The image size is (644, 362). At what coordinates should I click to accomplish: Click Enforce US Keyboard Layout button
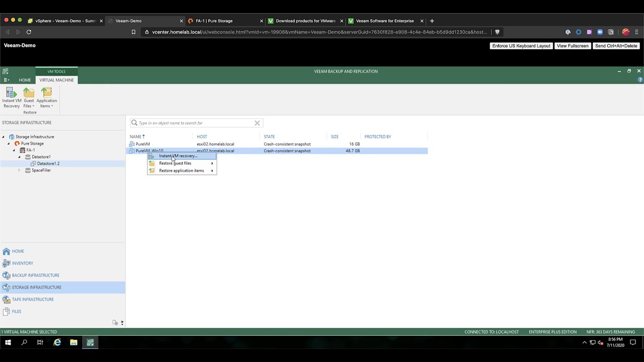(521, 46)
